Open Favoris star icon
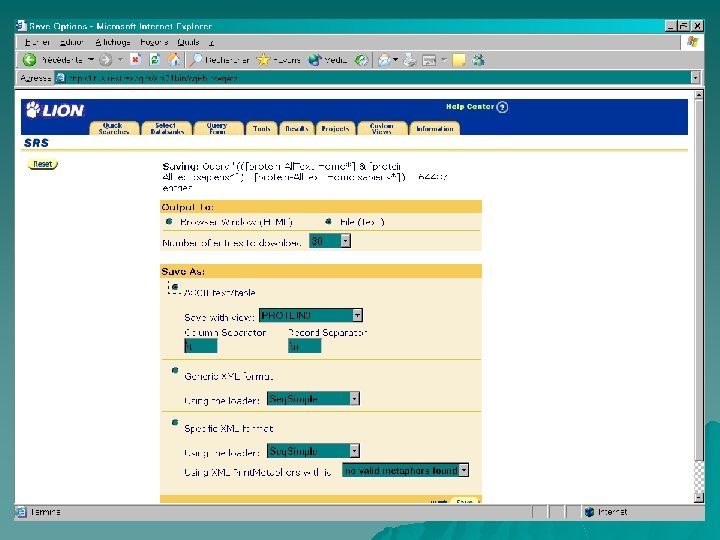 [264, 60]
